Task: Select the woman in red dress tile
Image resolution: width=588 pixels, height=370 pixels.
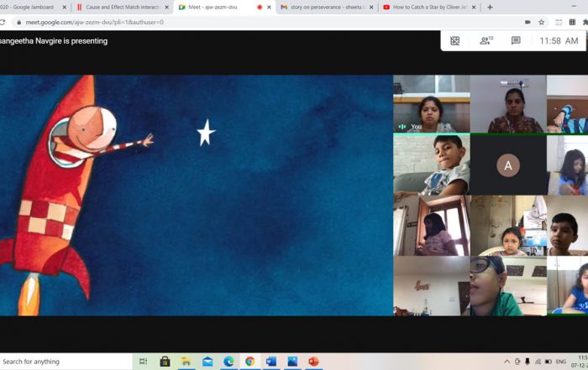Action: pos(508,104)
